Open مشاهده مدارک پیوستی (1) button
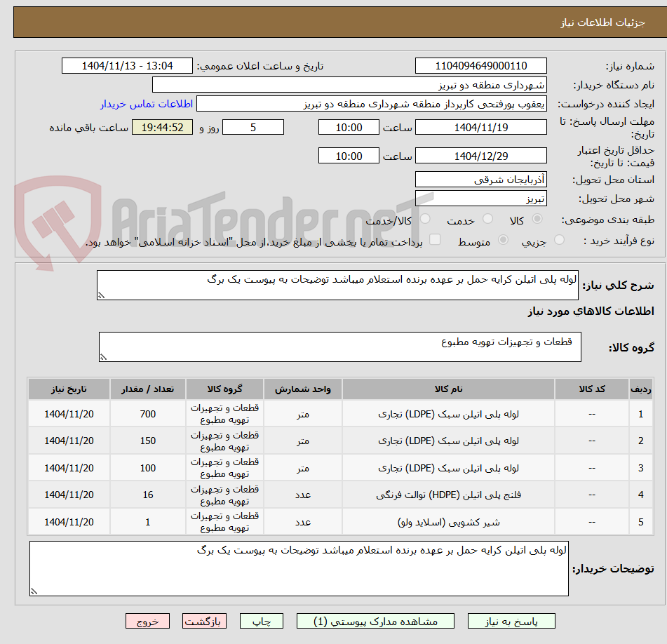 tap(375, 621)
